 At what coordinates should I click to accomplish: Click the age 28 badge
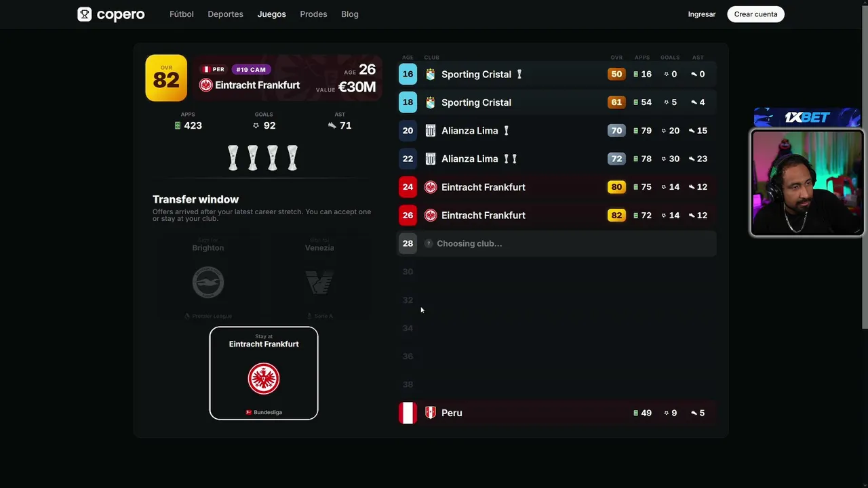[408, 243]
